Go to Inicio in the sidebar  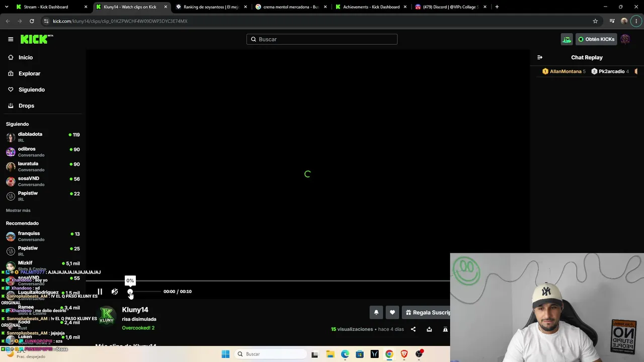[26, 57]
